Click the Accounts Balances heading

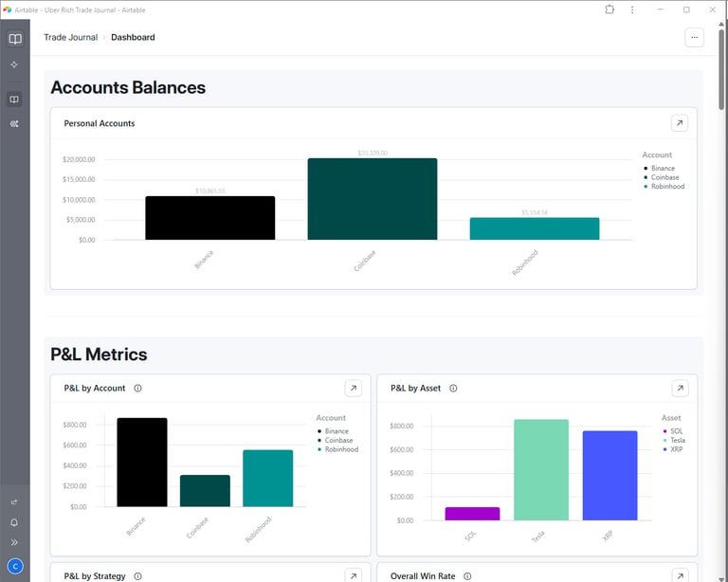click(x=128, y=87)
